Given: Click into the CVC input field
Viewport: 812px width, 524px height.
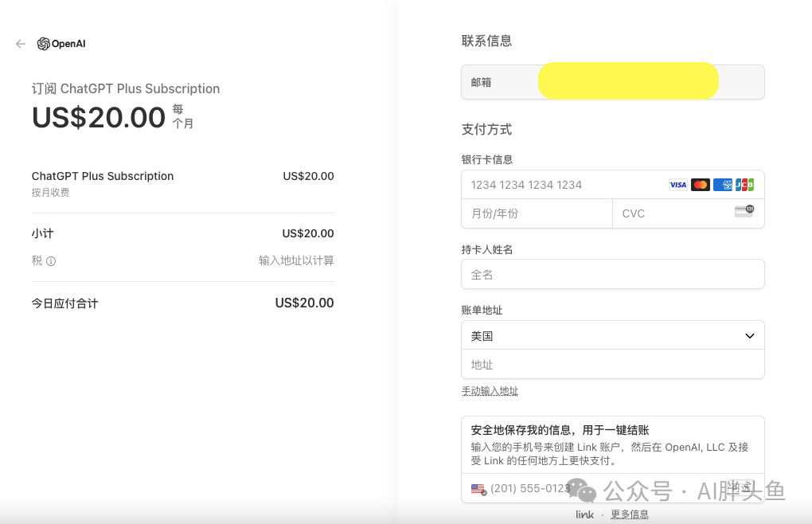Looking at the screenshot, I should pos(673,213).
